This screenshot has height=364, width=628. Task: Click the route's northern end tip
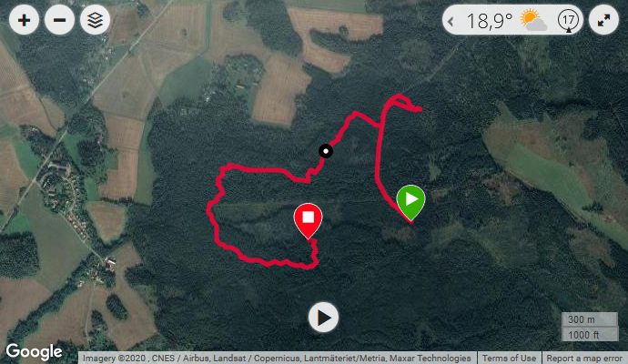[419, 109]
